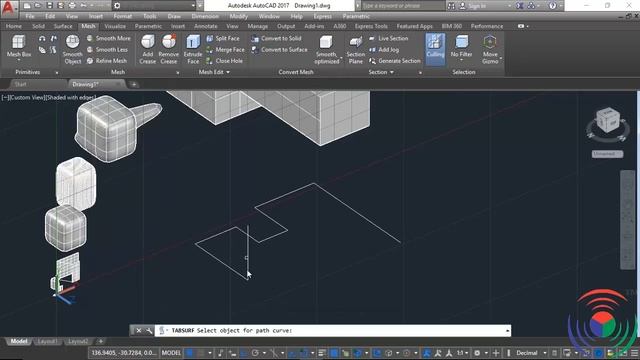
Task: Click the Open folder icon in quick access toolbar
Action: [x=38, y=6]
